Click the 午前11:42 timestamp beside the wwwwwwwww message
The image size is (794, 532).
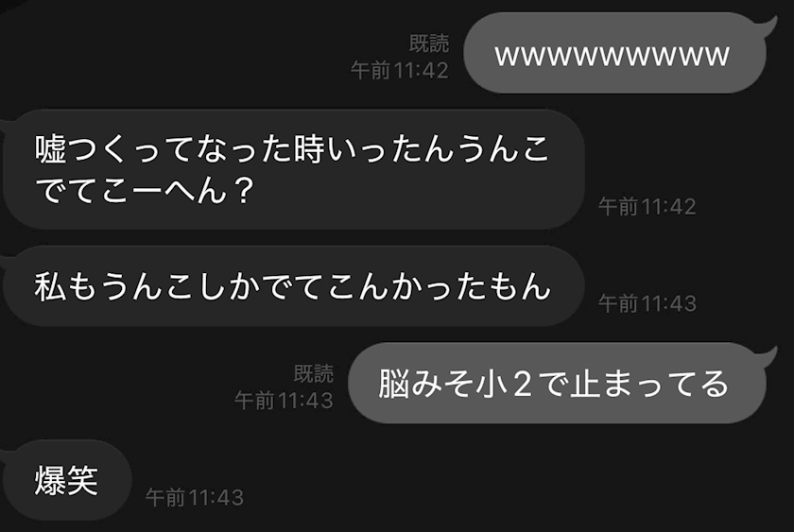(x=400, y=70)
